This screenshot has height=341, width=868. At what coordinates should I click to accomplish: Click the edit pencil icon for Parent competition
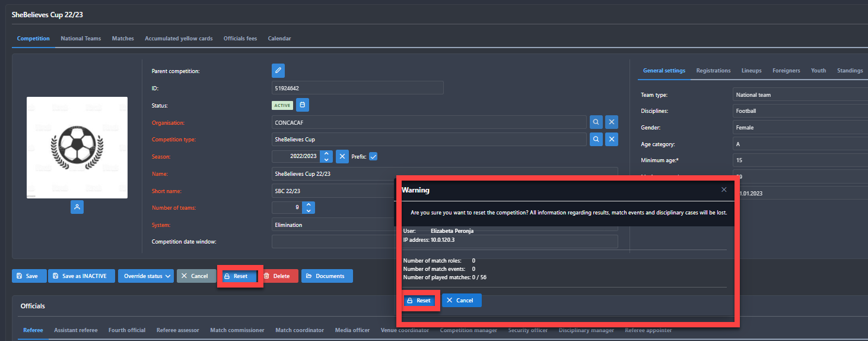coord(278,71)
